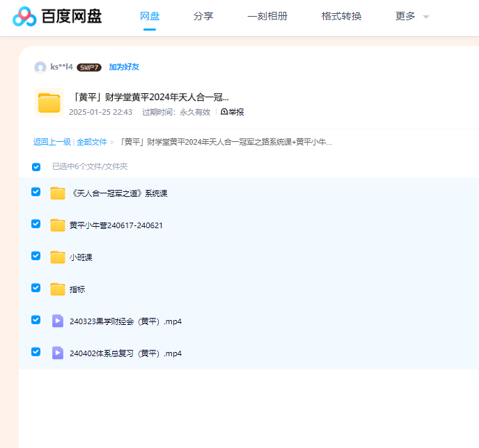479x448 pixels.
Task: Uncheck the 指标 folder checkbox
Action: 36,288
